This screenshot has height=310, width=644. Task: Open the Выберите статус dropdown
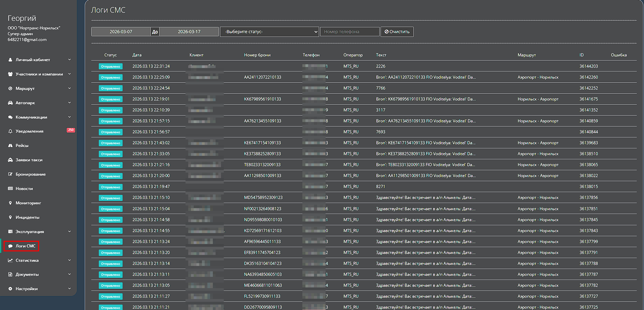pos(269,32)
